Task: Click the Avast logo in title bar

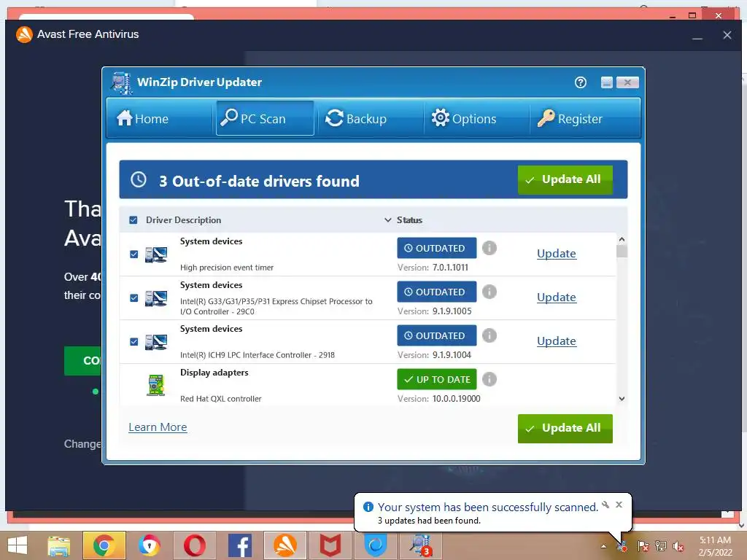Action: pyautogui.click(x=24, y=34)
